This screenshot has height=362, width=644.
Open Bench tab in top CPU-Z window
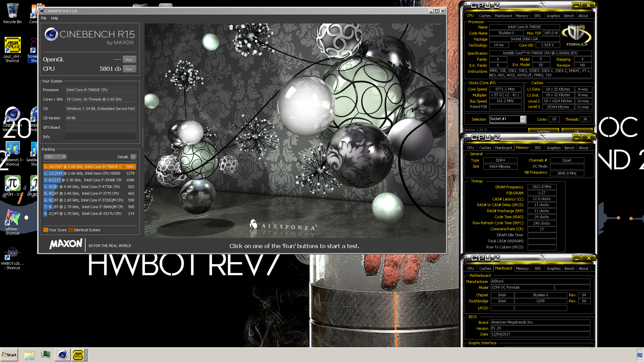pyautogui.click(x=569, y=16)
